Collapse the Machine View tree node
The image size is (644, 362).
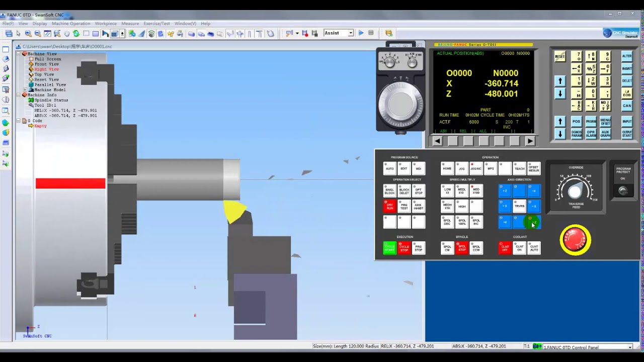pos(19,54)
